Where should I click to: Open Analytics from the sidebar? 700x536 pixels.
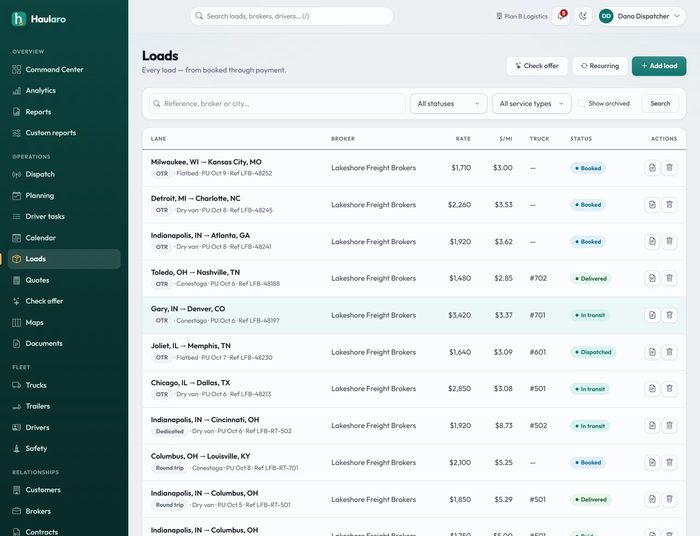tap(64, 91)
